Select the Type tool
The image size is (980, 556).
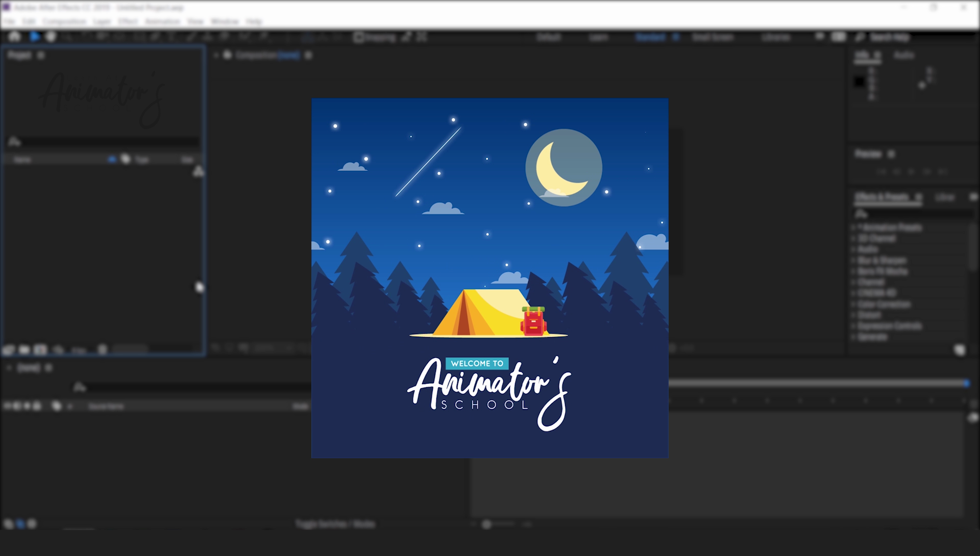(x=172, y=37)
